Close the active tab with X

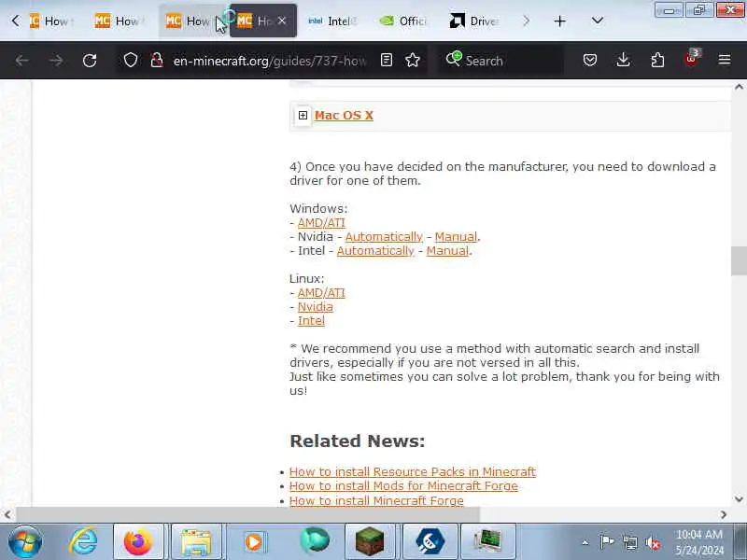click(282, 21)
